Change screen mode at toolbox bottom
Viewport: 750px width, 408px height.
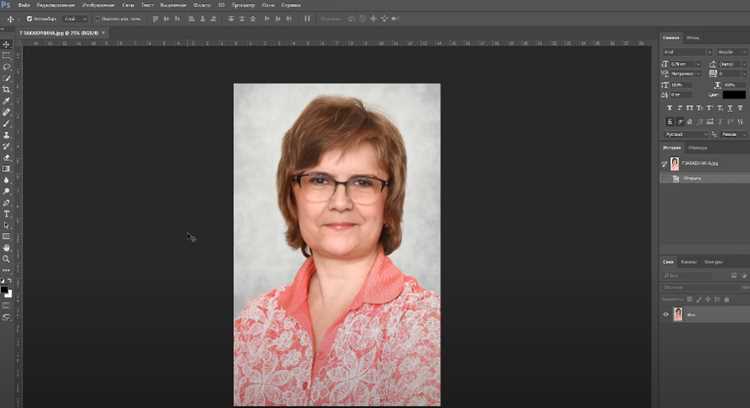6,317
